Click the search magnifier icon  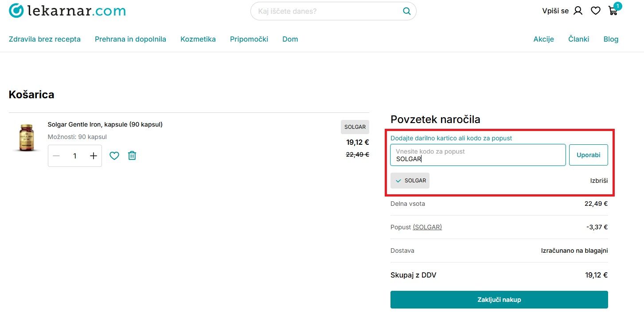(406, 12)
